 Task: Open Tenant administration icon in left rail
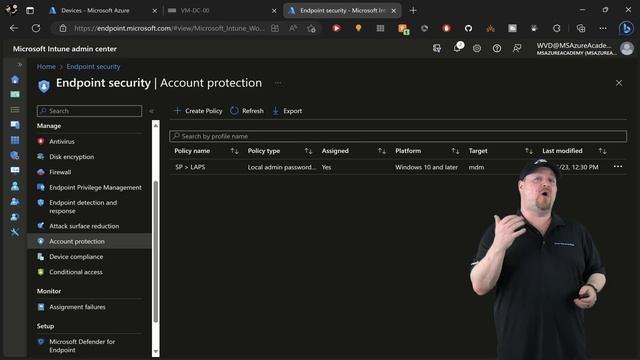15,217
